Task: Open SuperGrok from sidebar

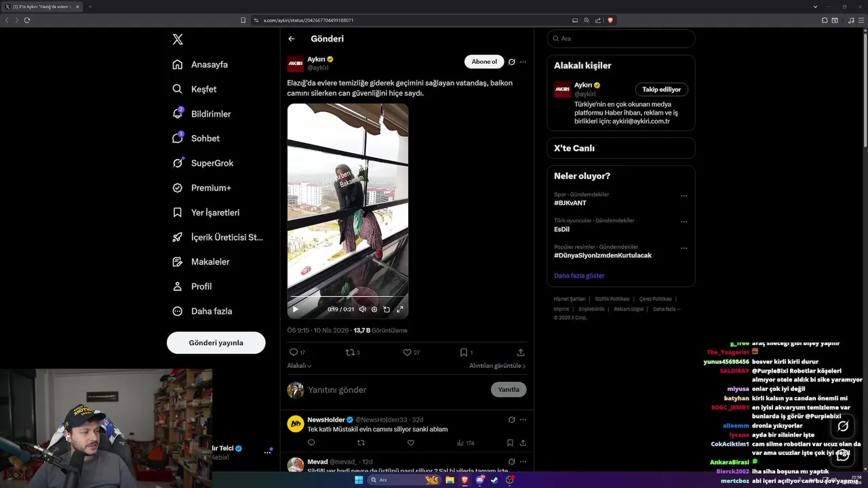Action: pos(203,163)
